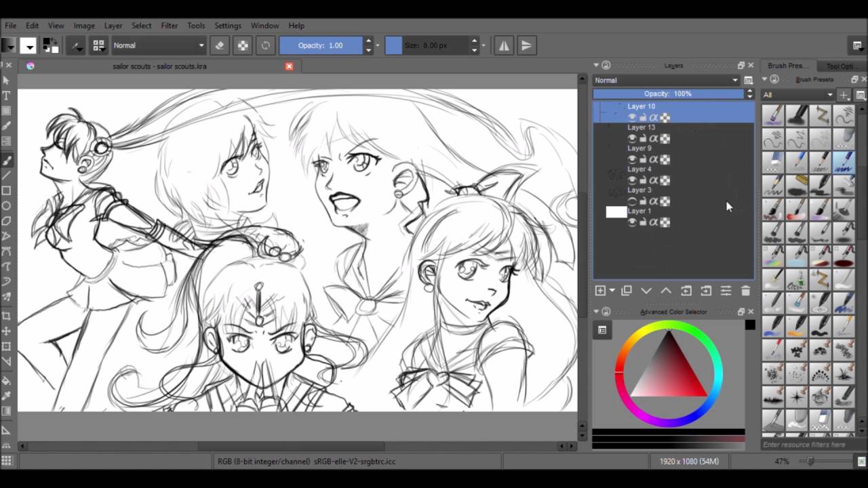Close the sailor scouts.kra document tab

pos(290,66)
